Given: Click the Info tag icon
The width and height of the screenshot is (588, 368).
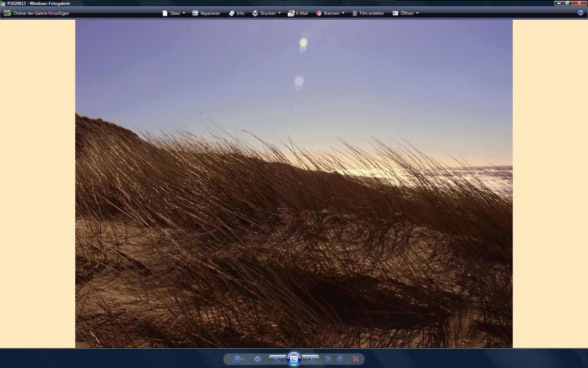Looking at the screenshot, I should click(232, 13).
